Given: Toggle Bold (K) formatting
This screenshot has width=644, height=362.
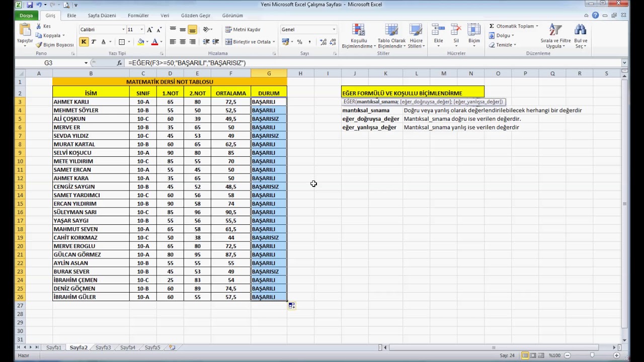Looking at the screenshot, I should point(84,42).
